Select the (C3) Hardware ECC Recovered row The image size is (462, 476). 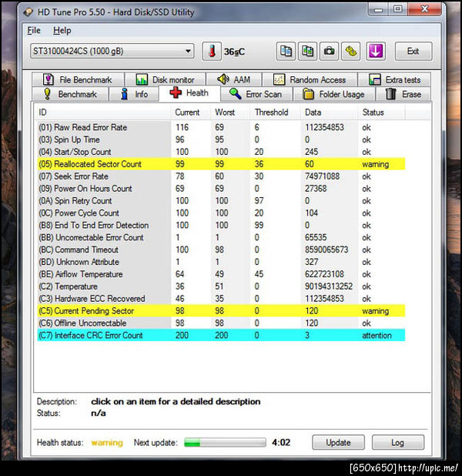pos(221,299)
